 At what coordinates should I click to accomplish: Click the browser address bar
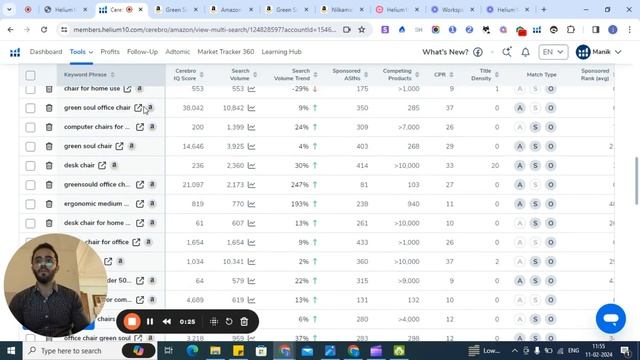coord(204,30)
